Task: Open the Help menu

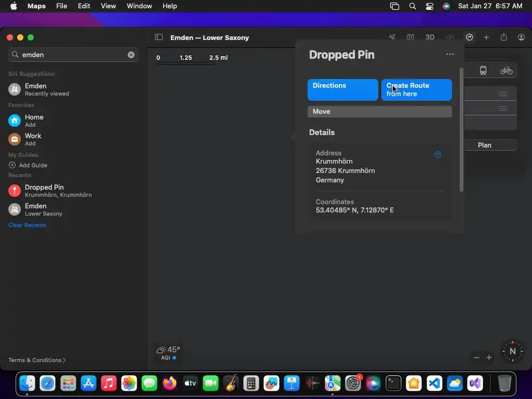Action: (x=170, y=6)
